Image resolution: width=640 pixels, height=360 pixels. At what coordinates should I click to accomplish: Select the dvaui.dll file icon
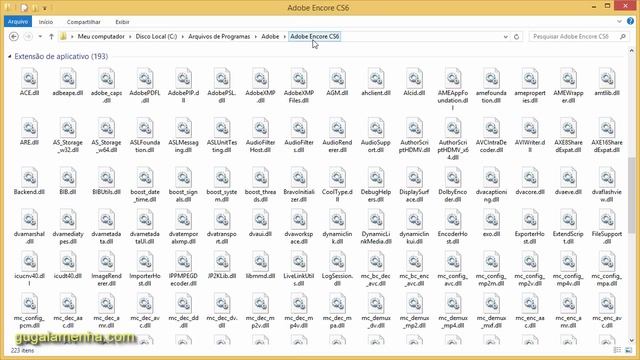pyautogui.click(x=260, y=220)
